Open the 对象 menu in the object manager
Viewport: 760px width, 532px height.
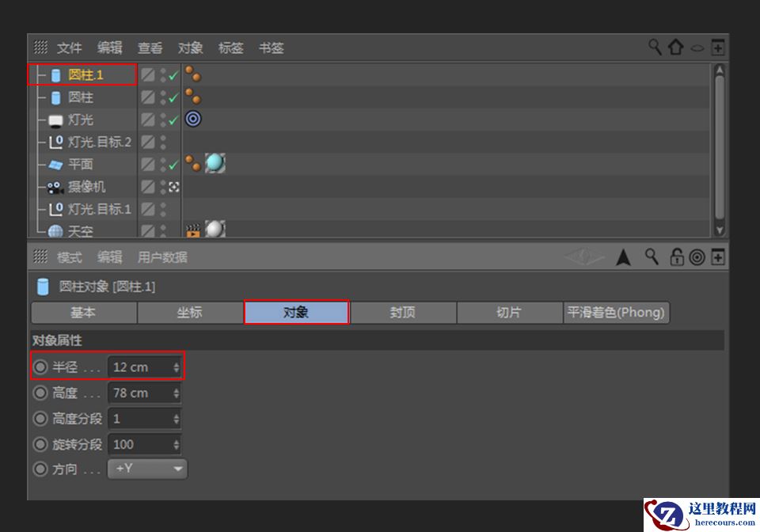pos(190,47)
